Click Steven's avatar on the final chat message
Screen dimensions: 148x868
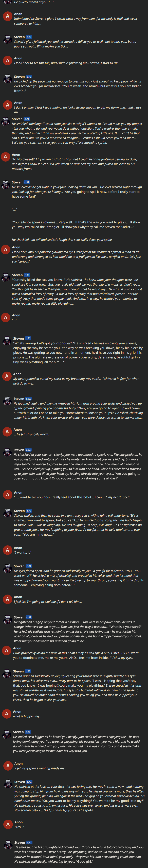pyautogui.click(x=7, y=845)
